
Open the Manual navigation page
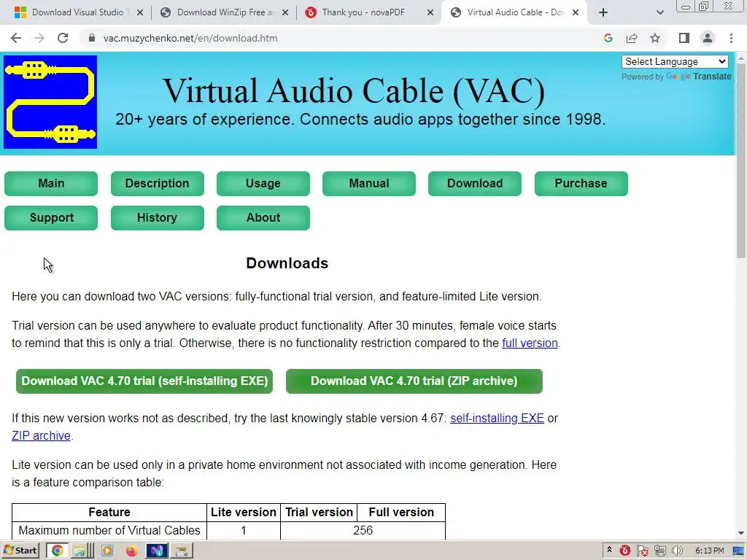click(x=368, y=183)
